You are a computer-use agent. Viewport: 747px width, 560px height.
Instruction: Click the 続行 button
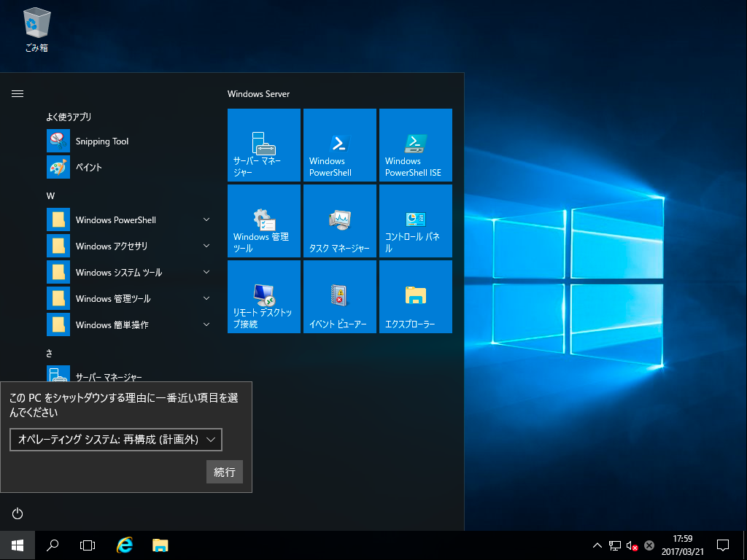pyautogui.click(x=225, y=472)
